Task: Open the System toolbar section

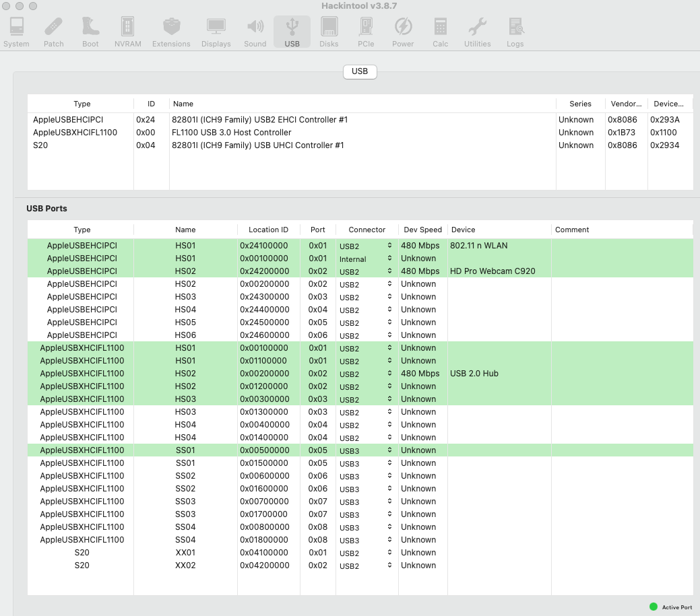Action: [17, 32]
